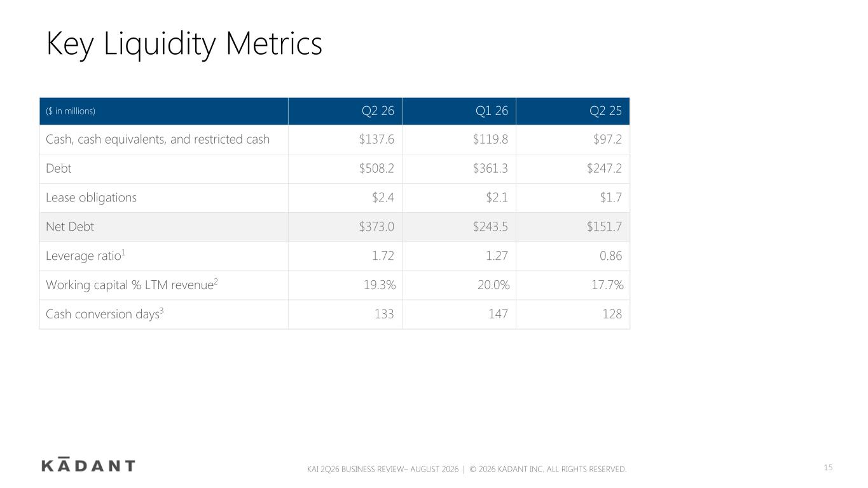Click the Debt row label
The height and width of the screenshot is (488, 868).
click(59, 168)
